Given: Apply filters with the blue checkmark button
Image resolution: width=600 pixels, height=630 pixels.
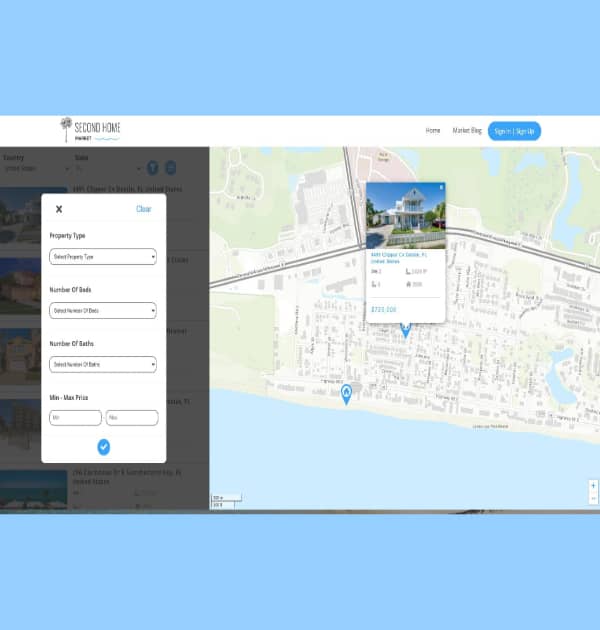Looking at the screenshot, I should [x=104, y=447].
